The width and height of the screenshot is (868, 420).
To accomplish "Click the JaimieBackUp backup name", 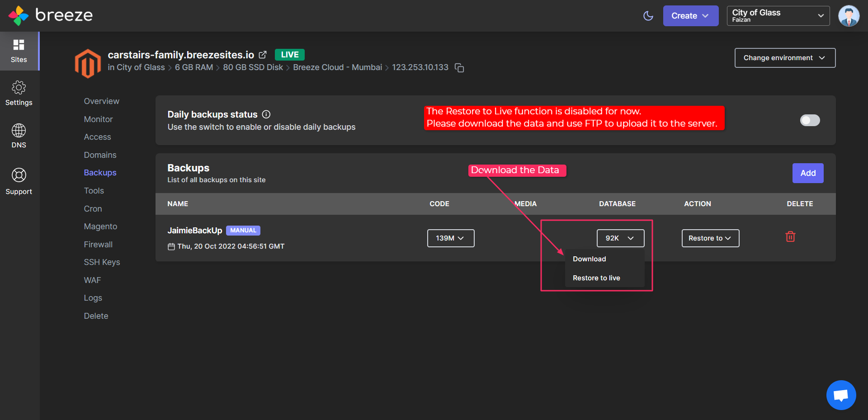I will [x=195, y=231].
